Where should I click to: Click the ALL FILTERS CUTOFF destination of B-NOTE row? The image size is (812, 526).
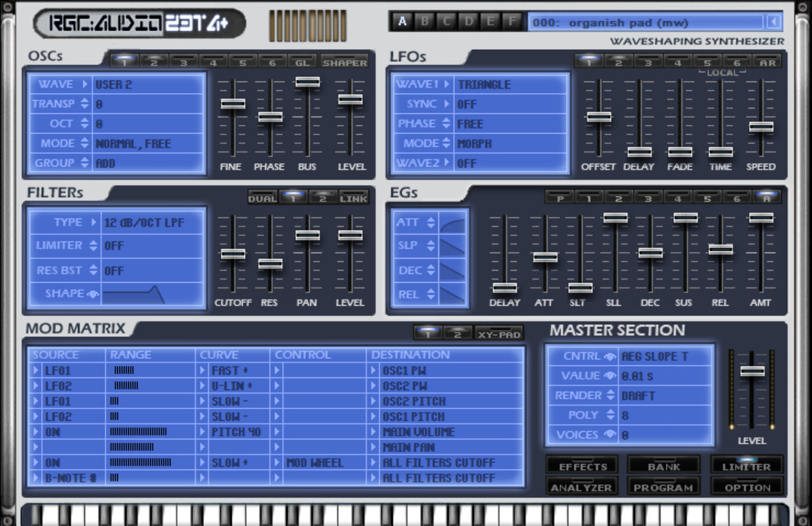[x=439, y=478]
